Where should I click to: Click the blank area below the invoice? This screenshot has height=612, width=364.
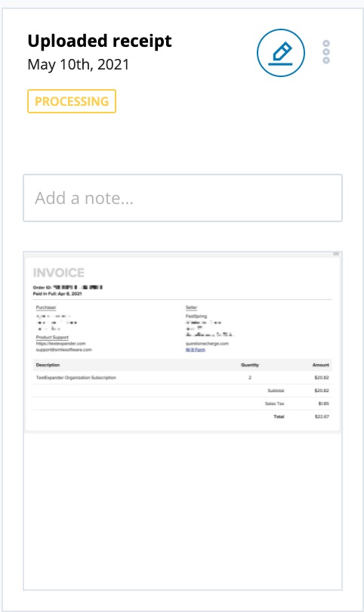coord(183,511)
